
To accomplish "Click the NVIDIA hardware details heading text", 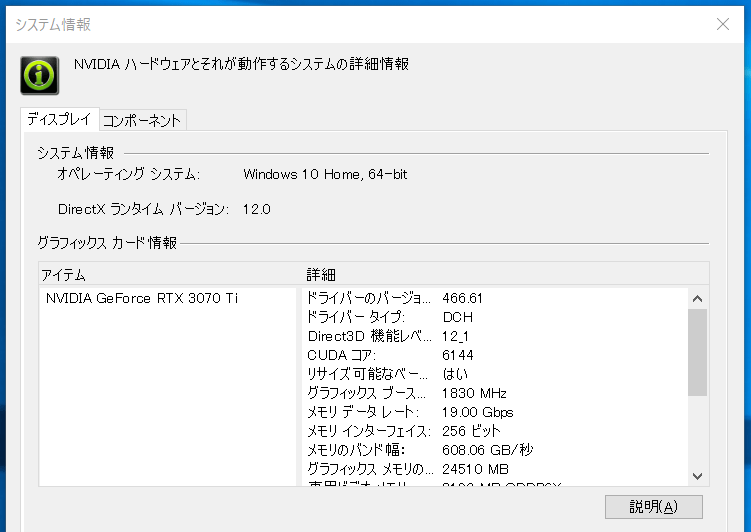I will pyautogui.click(x=241, y=64).
